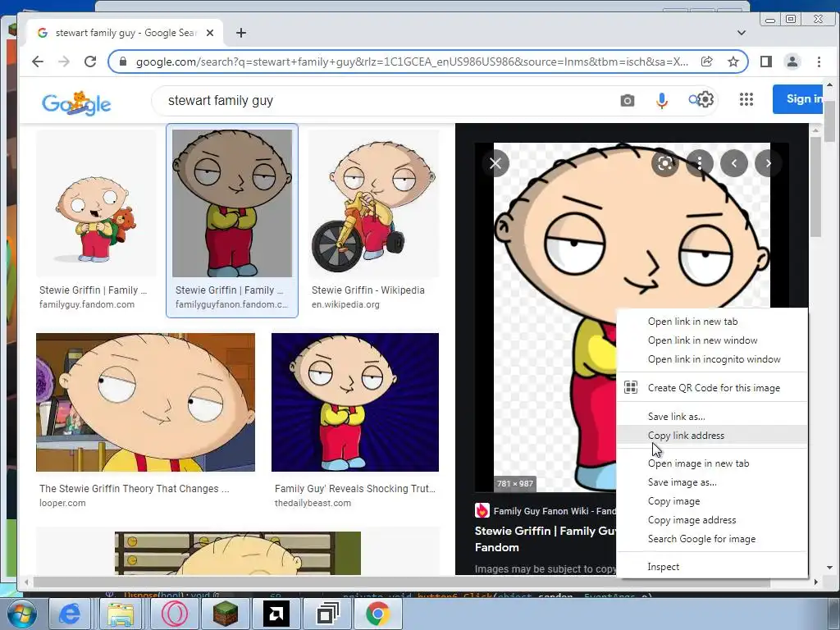Open Stewie on tricycle Wikipedia thumbnail

[x=373, y=203]
